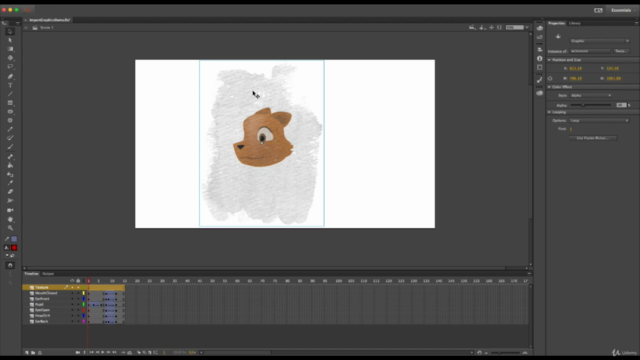Collapse the Color Effect section
The width and height of the screenshot is (640, 360).
[x=549, y=87]
